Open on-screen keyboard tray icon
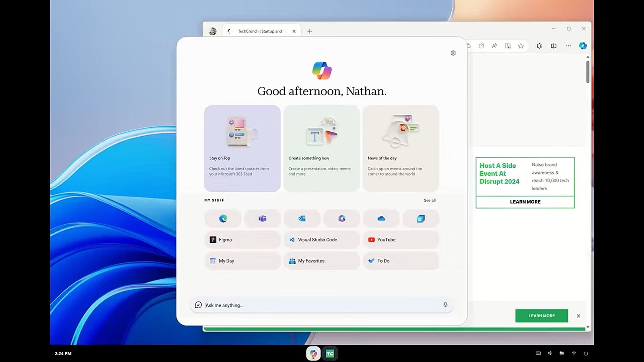The height and width of the screenshot is (362, 644). (x=538, y=353)
